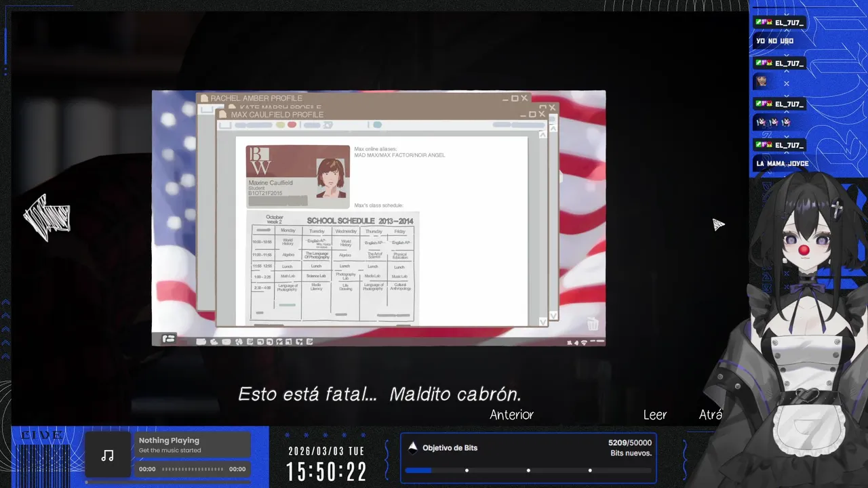Click the Cultural Anthropology schedule cell
The width and height of the screenshot is (868, 488).
pos(400,287)
